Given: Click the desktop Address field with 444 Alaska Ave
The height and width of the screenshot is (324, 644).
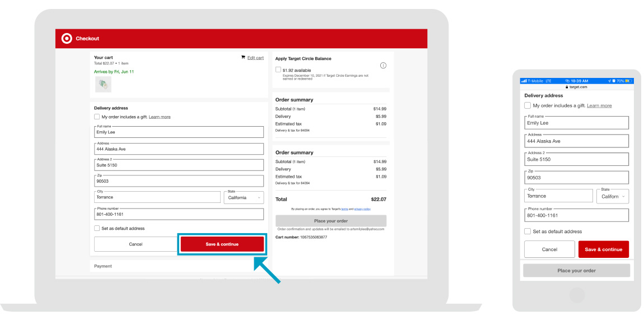Looking at the screenshot, I should coord(179,149).
